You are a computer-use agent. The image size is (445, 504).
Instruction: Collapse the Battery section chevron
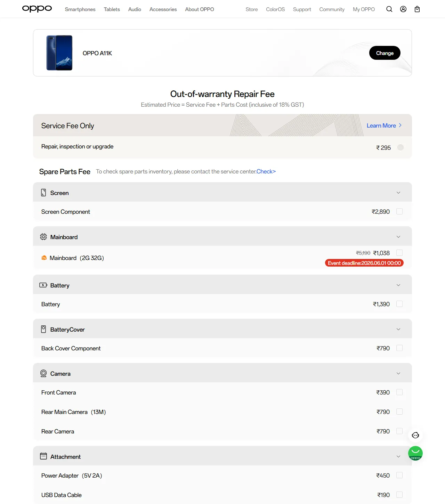tap(398, 285)
